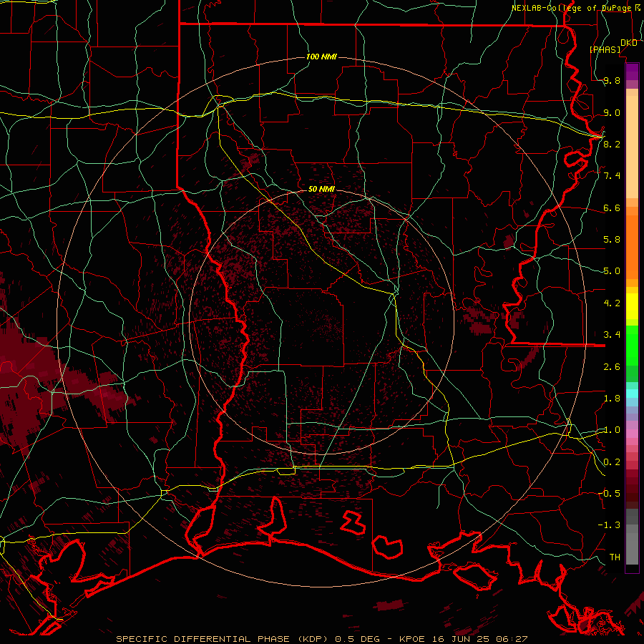Click the 50 NMI range ring label
The image size is (644, 644).
click(321, 189)
